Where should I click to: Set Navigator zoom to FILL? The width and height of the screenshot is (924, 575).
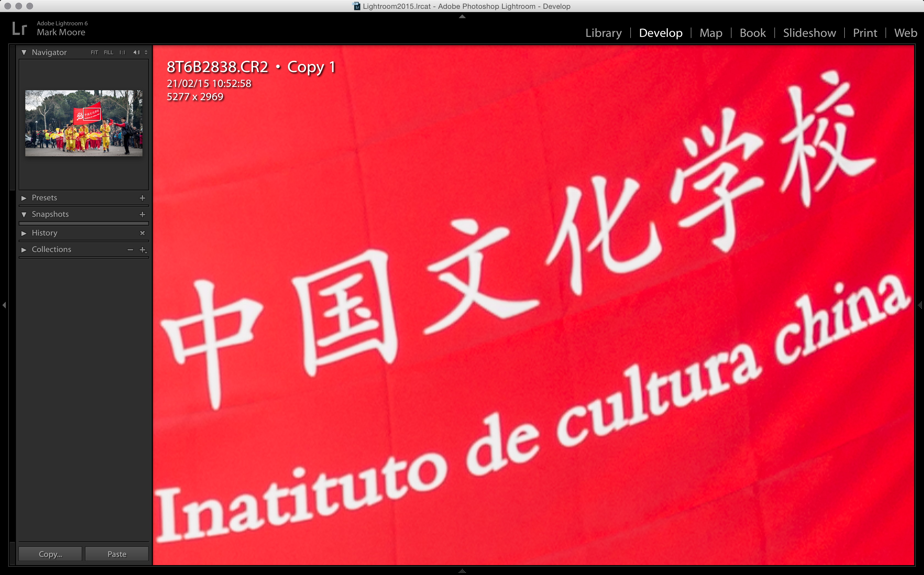[108, 53]
